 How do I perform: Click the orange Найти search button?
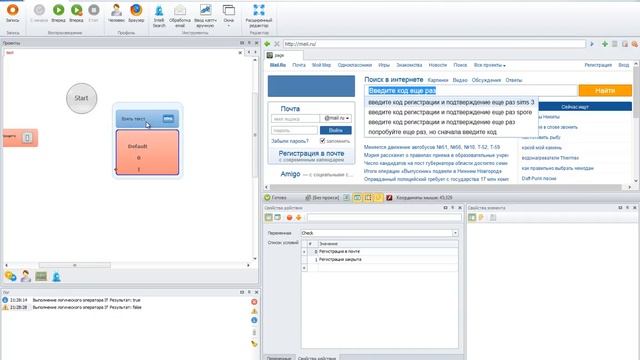tap(605, 90)
